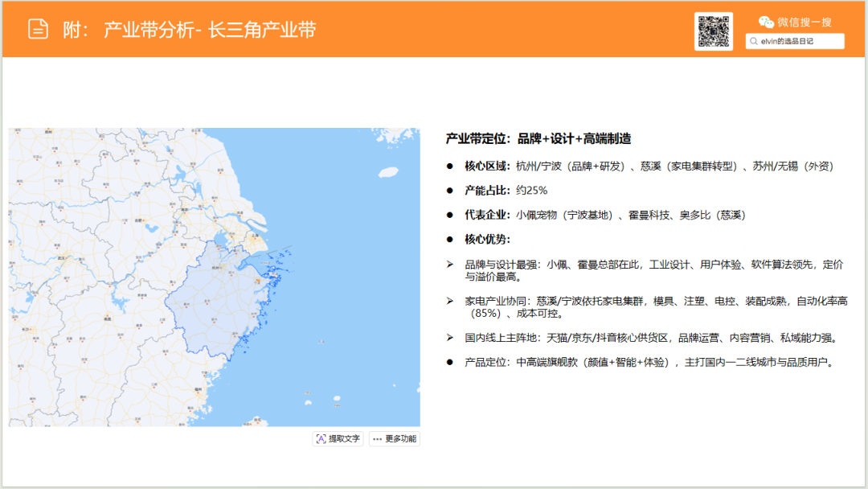Click the search box with elvin的选品日记

(x=795, y=41)
